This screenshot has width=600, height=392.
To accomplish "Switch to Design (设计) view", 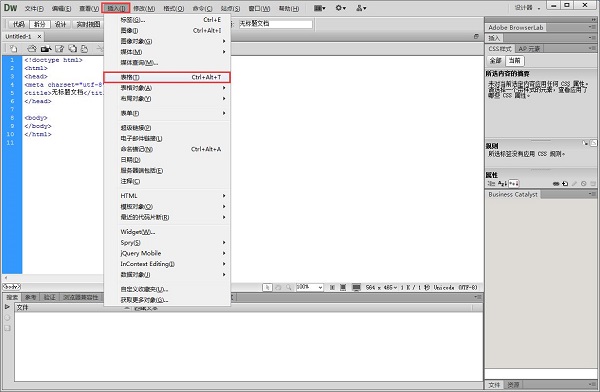I will 60,24.
